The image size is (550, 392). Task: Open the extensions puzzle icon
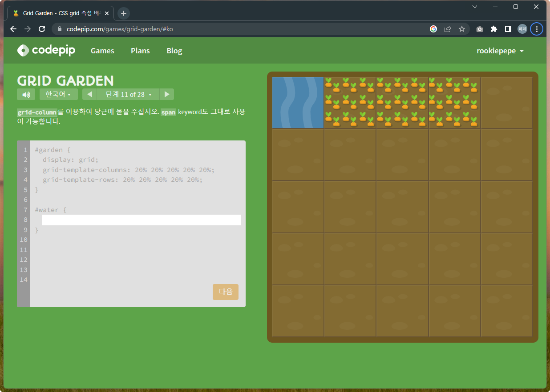(x=493, y=29)
